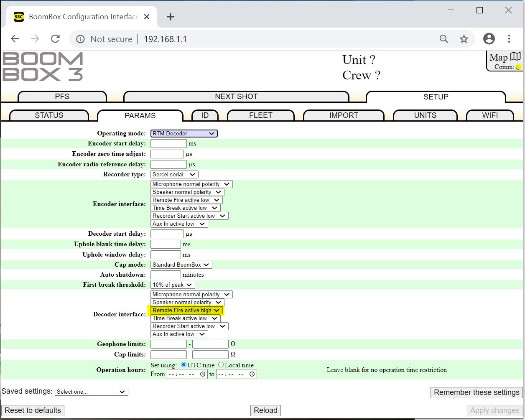Select the UTC time radio button

184,365
